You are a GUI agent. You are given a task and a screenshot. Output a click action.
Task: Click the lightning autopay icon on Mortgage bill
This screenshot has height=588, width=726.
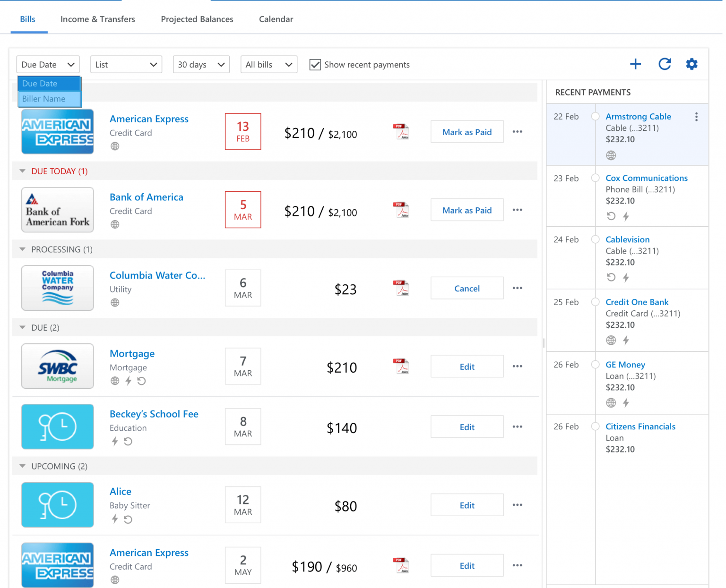(128, 381)
